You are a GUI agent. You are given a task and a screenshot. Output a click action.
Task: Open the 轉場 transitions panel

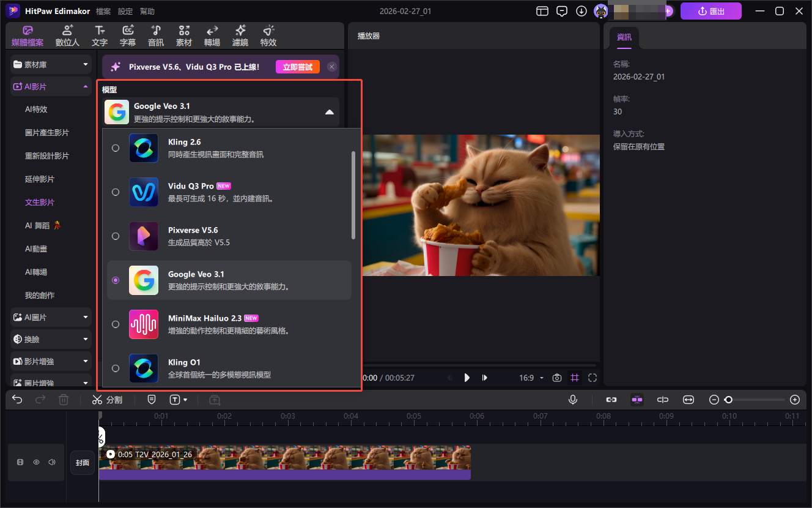(212, 35)
